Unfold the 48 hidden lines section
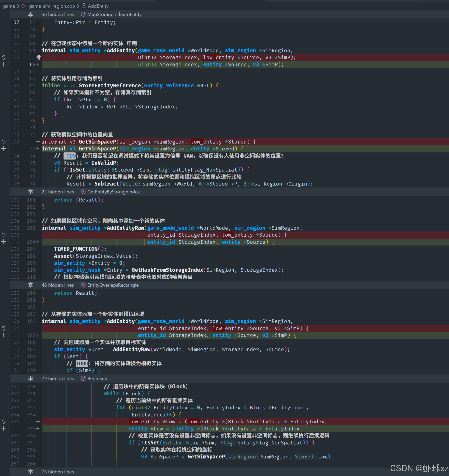 pos(30,285)
